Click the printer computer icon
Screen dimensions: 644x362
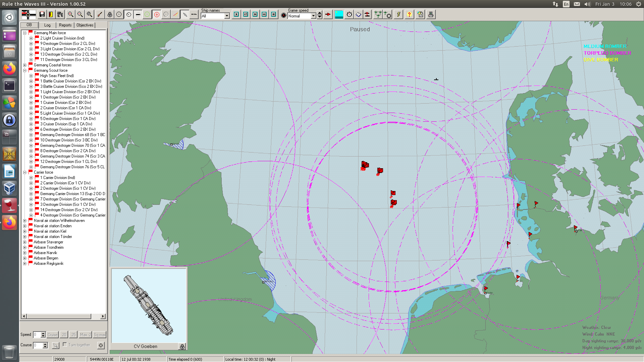pyautogui.click(x=431, y=14)
